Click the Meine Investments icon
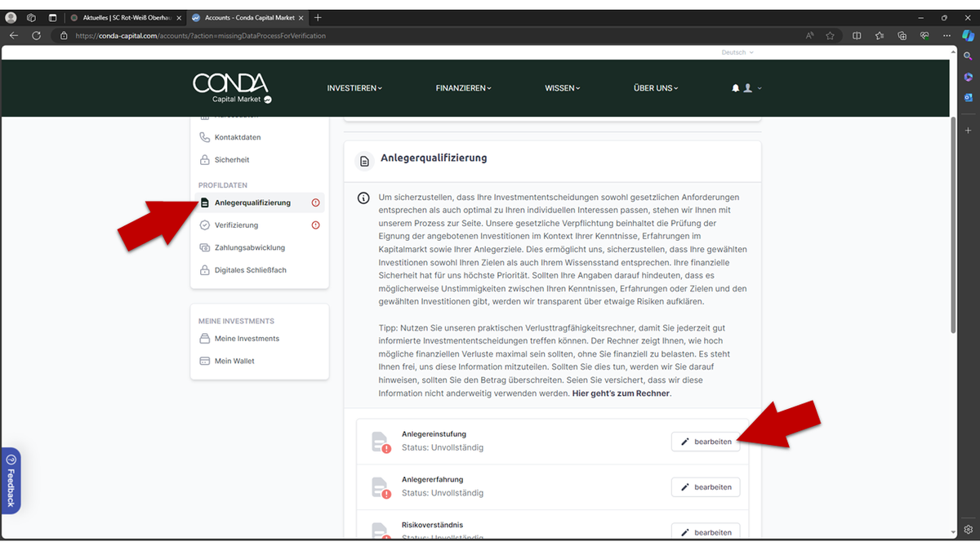This screenshot has width=980, height=551. pos(205,338)
